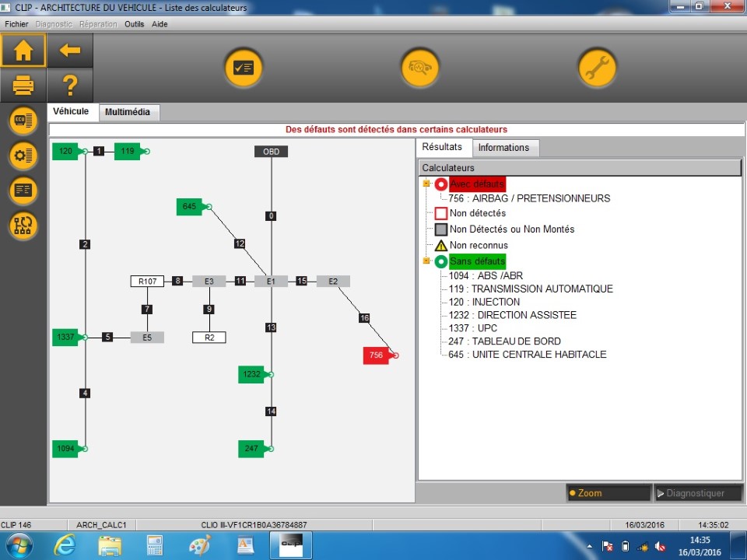Click the Home icon button
Image resolution: width=747 pixels, height=560 pixels.
[x=23, y=50]
